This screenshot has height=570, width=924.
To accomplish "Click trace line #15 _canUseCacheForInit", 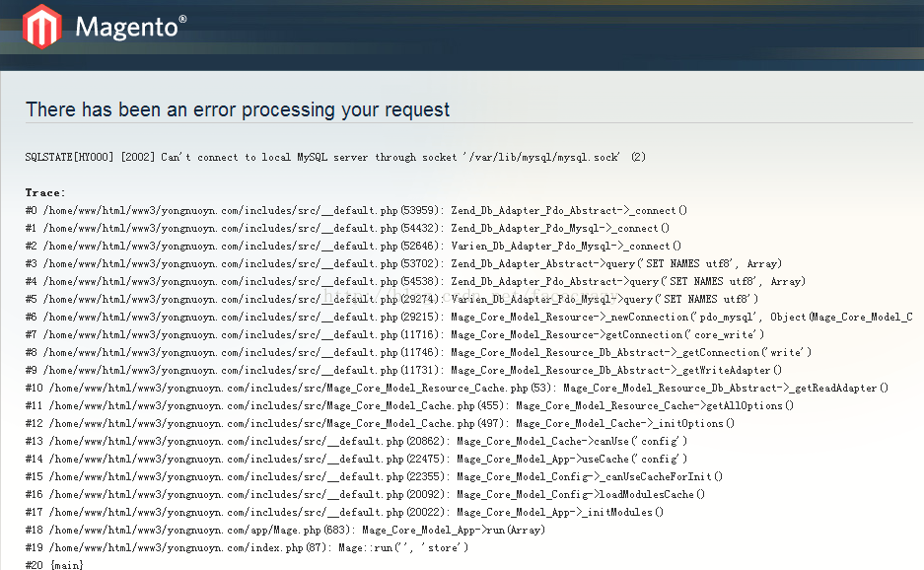I will tap(374, 476).
